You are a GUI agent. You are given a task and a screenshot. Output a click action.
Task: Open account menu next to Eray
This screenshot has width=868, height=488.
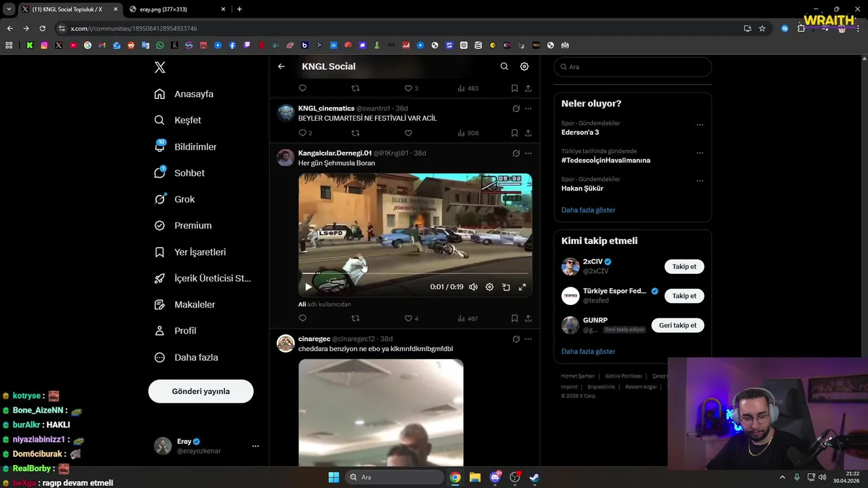coord(256,446)
